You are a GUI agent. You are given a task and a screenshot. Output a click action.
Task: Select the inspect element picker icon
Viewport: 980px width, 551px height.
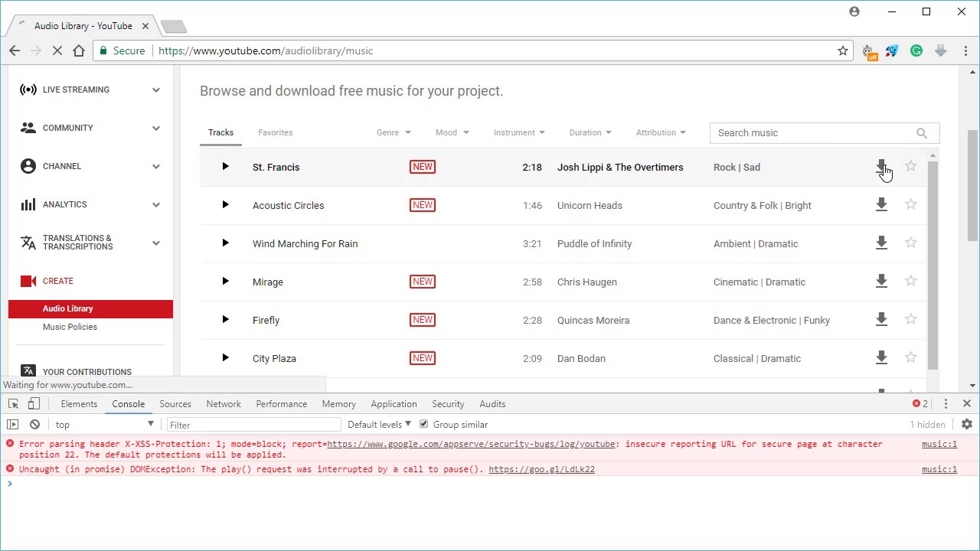pyautogui.click(x=13, y=404)
